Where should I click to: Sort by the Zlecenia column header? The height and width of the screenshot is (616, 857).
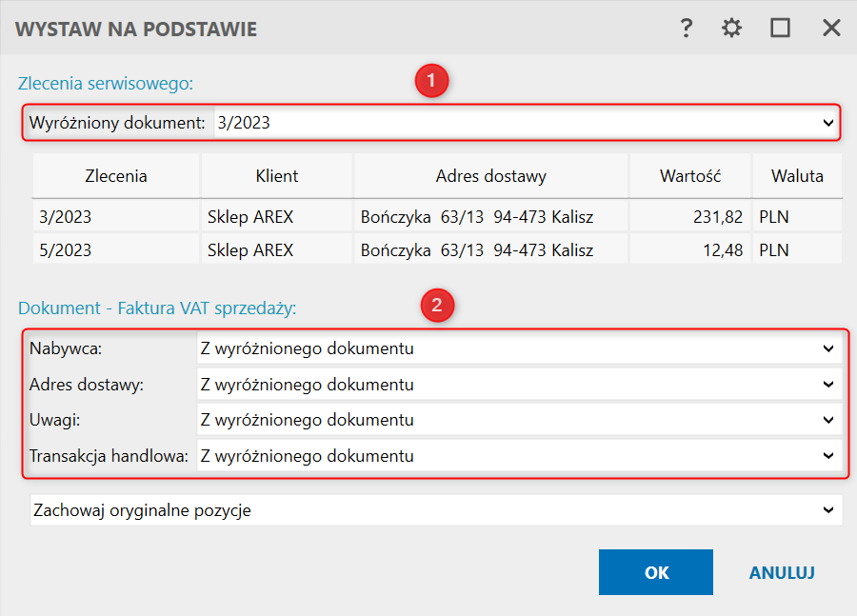(x=116, y=176)
